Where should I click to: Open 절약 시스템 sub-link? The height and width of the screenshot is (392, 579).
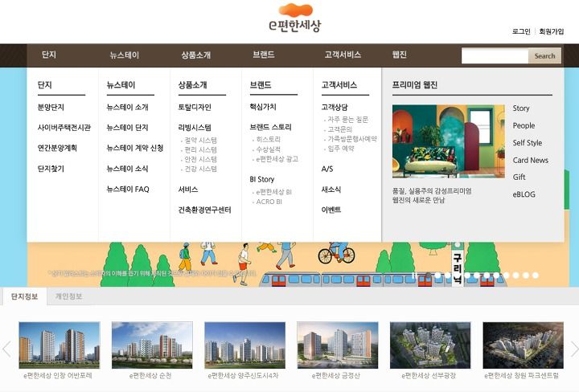pos(200,141)
